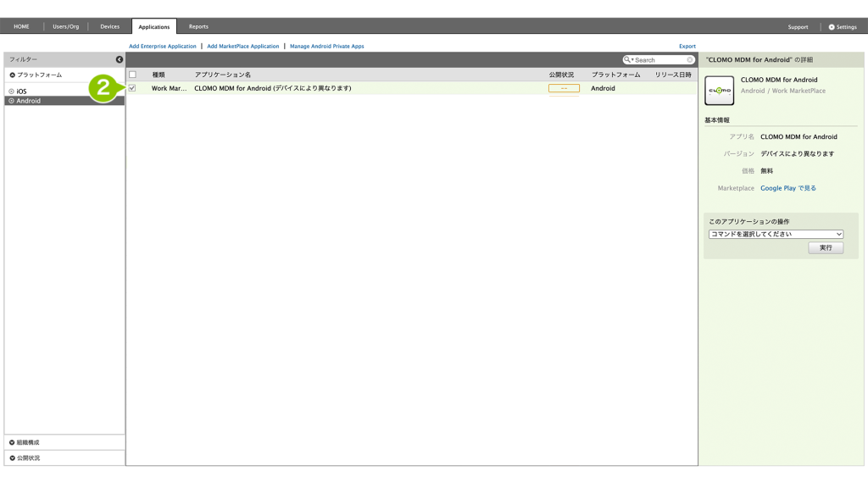Clear the search field with X icon
The height and width of the screenshot is (488, 868).
(690, 60)
